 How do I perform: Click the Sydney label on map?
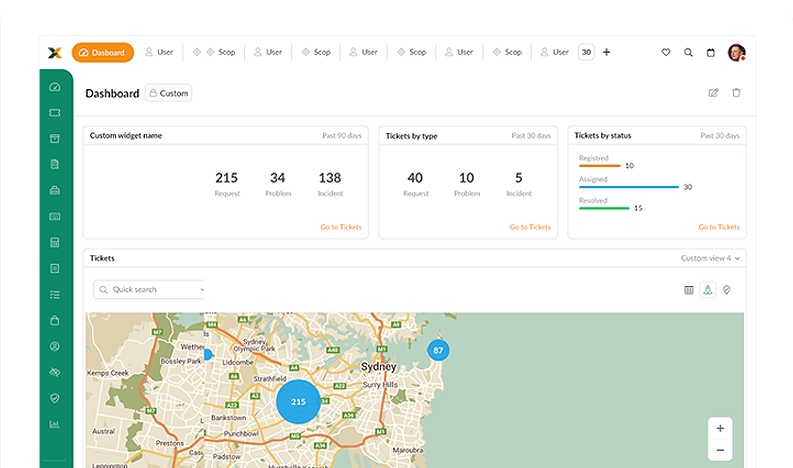click(378, 367)
